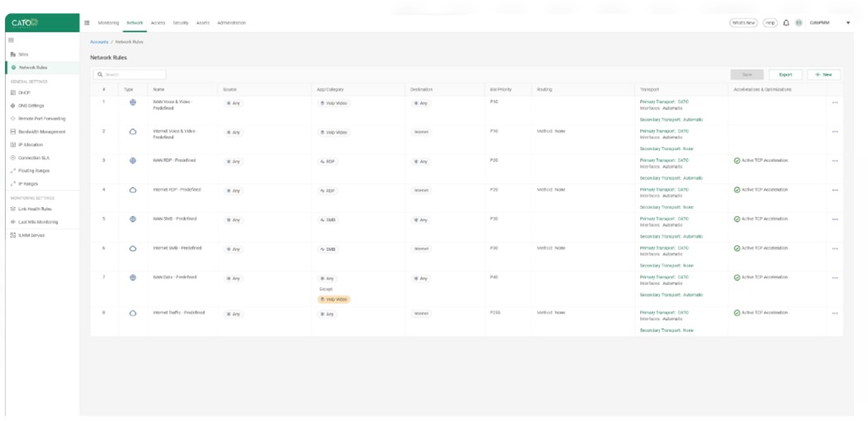Click the What's New button

[x=743, y=22]
